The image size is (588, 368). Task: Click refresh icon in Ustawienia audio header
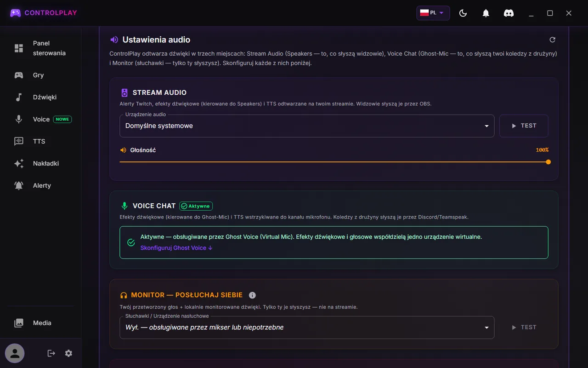552,40
